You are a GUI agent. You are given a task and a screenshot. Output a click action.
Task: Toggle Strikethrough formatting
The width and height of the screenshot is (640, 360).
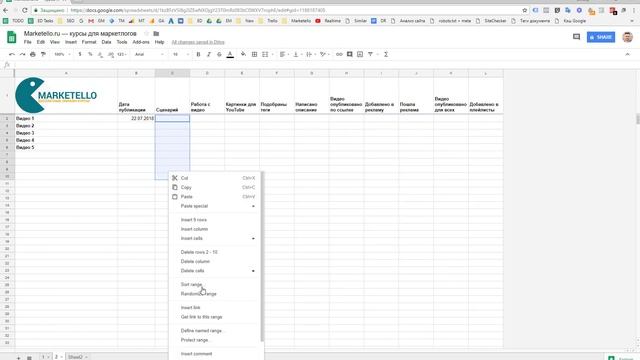(x=219, y=54)
